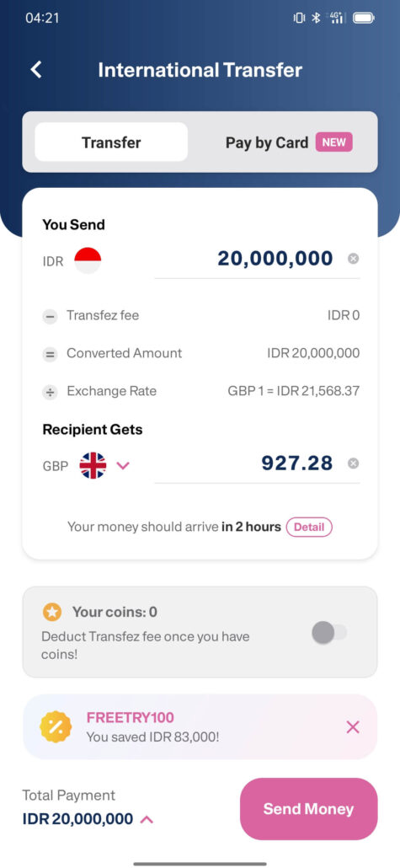Tap the gold star coins icon
The width and height of the screenshot is (400, 868).
click(x=52, y=613)
